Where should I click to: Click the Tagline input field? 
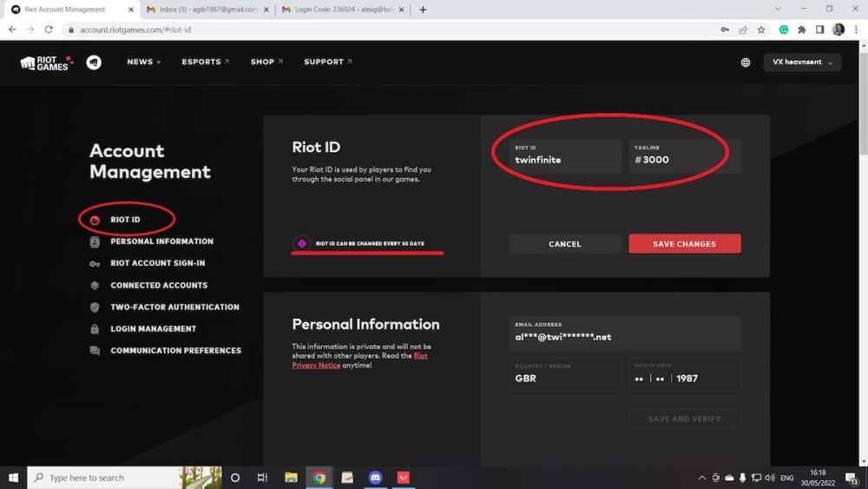(685, 156)
